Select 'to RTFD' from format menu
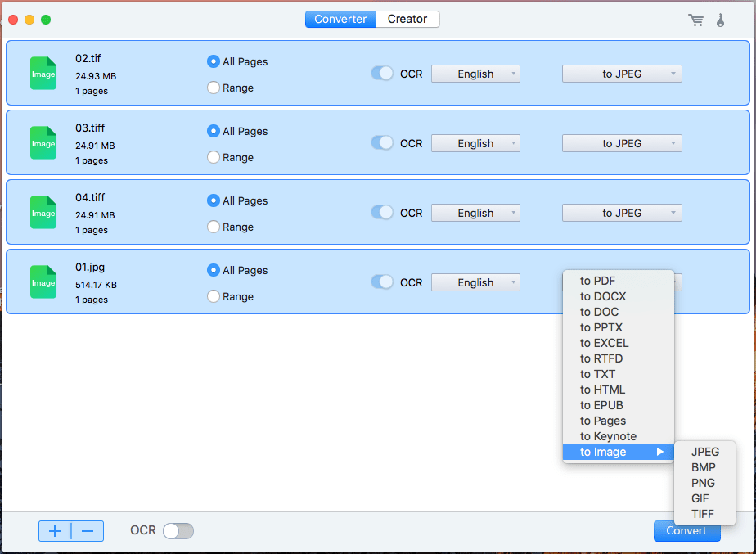This screenshot has height=554, width=756. (618, 358)
